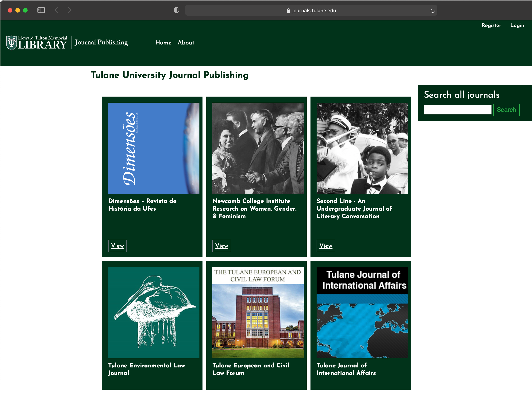Click the Journal Publishing header text
Image resolution: width=532 pixels, height=418 pixels.
coord(101,42)
